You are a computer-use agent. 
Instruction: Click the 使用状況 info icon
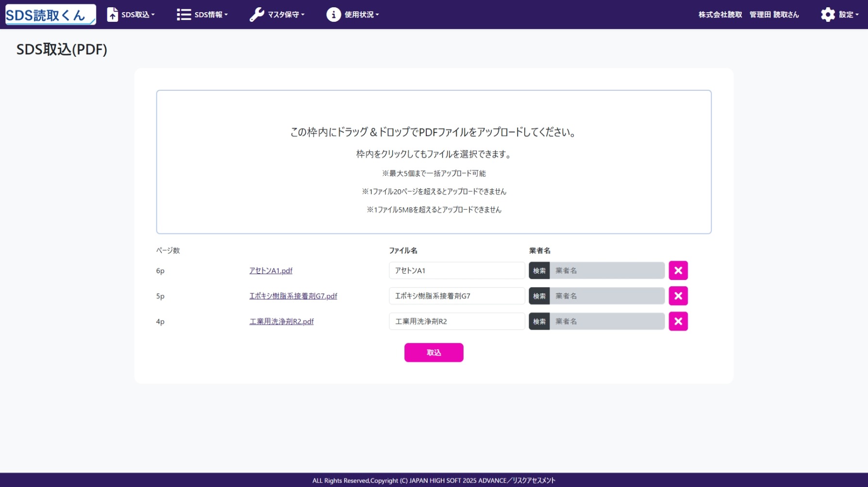pyautogui.click(x=333, y=15)
